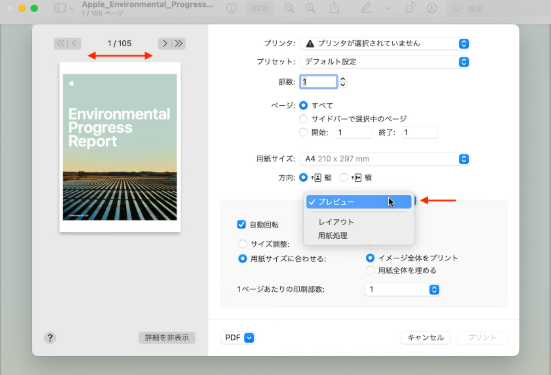Select 縦 portrait orientation radio button

pos(303,177)
